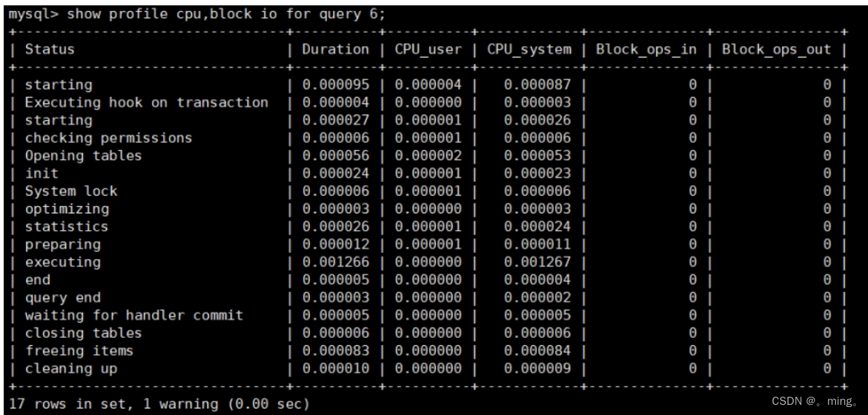Click CPU_system value 0.001267

coord(537,262)
